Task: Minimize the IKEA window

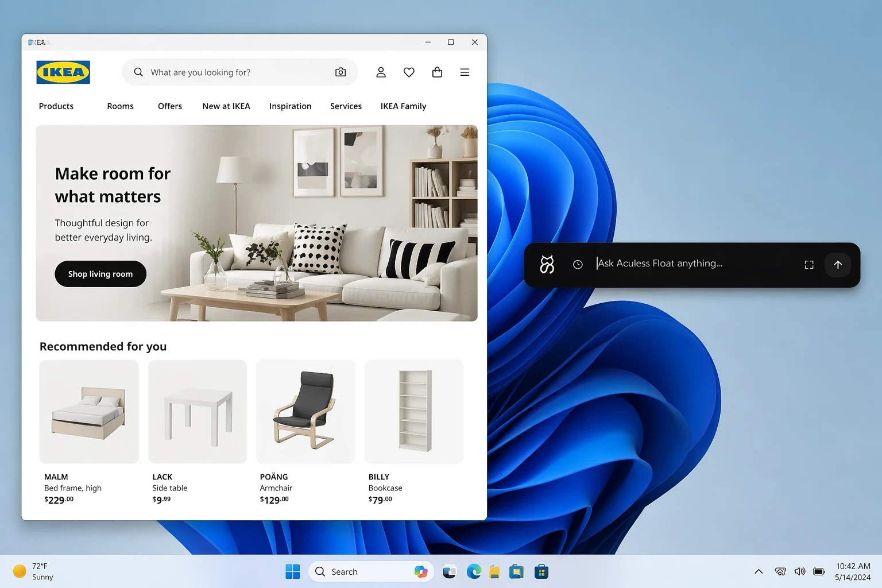Action: 428,42
